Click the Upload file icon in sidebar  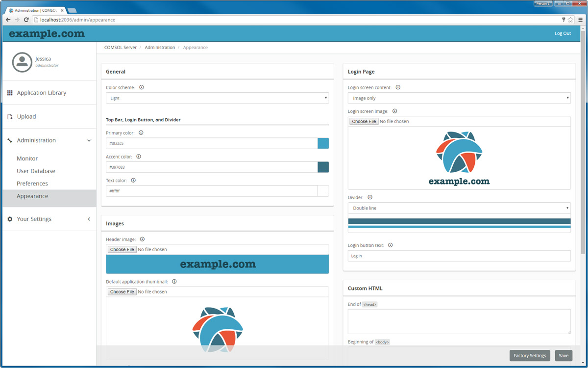pyautogui.click(x=10, y=117)
